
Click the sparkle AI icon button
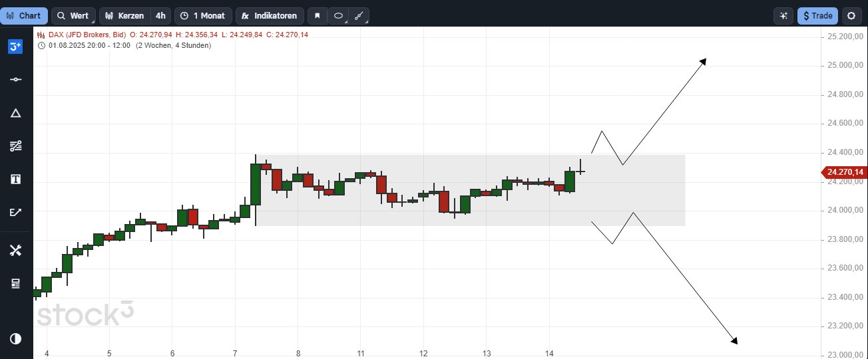[x=783, y=16]
